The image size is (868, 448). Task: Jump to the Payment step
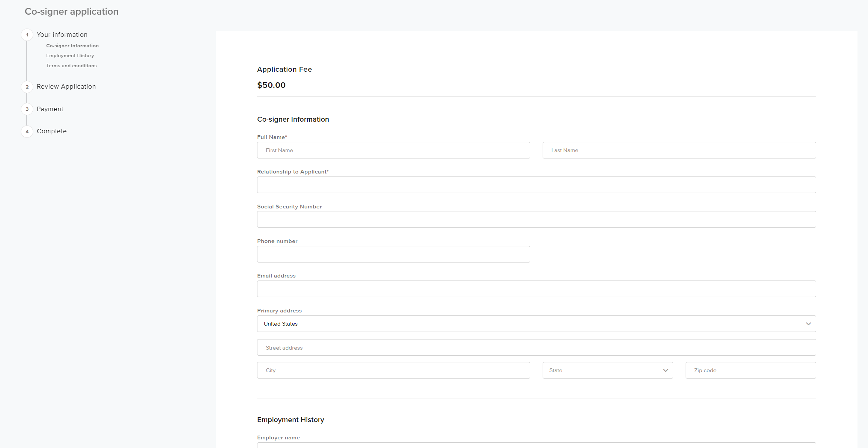point(50,109)
